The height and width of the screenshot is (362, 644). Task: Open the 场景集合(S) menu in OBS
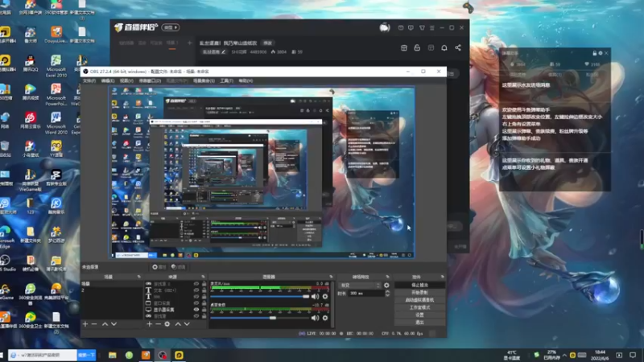(x=204, y=81)
